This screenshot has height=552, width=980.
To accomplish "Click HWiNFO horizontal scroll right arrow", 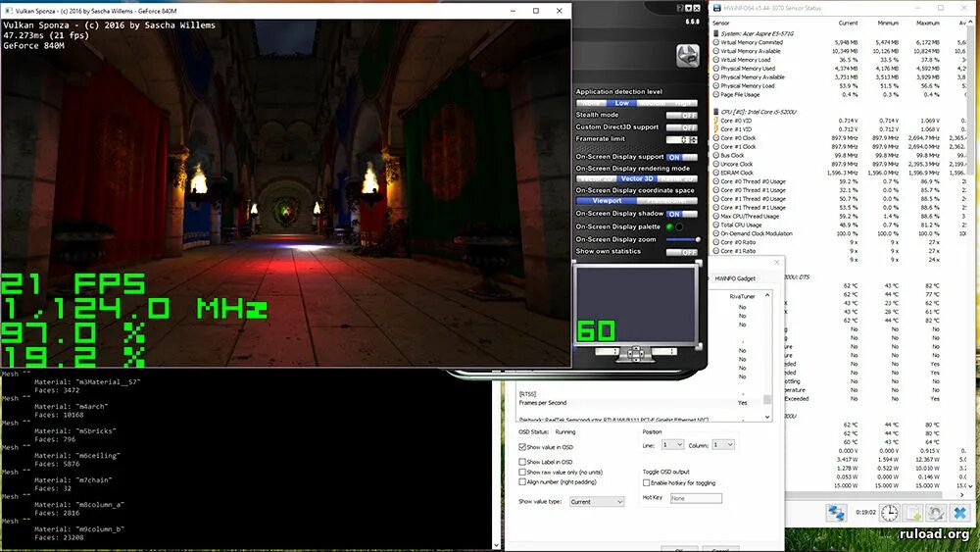I will coord(962,495).
